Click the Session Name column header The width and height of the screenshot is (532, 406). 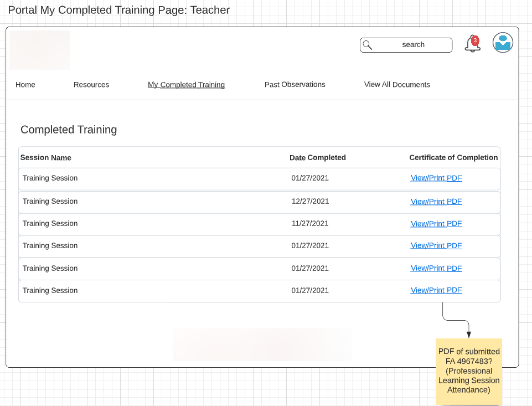(x=46, y=158)
